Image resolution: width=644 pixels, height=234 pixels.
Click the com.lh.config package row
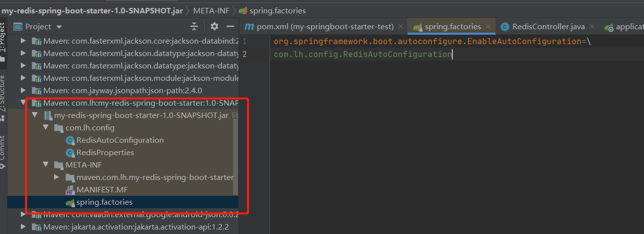90,127
